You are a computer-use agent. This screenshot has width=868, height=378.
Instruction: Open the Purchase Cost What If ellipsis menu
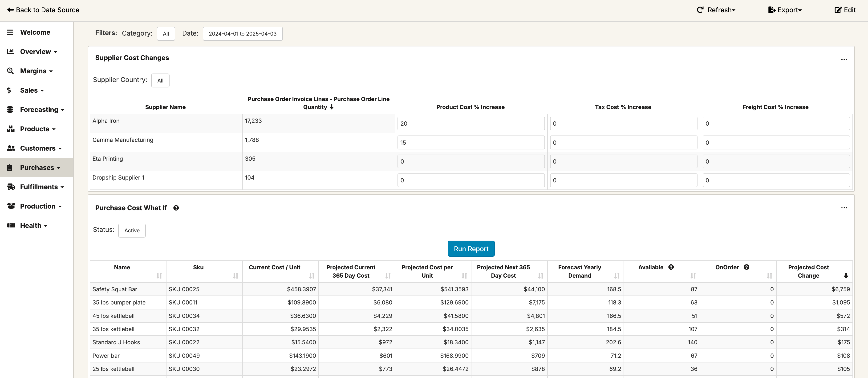point(844,208)
